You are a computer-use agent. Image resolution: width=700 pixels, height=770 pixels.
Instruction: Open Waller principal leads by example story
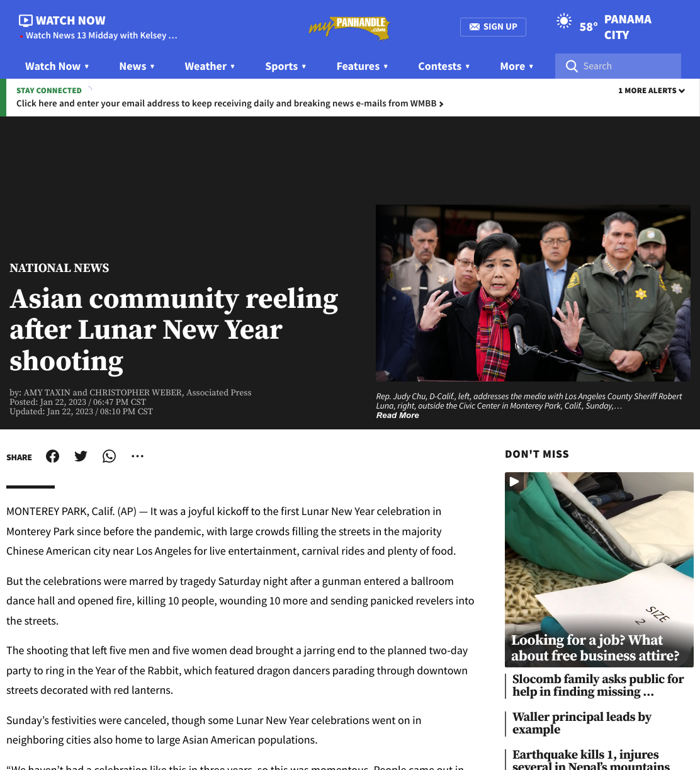[582, 723]
